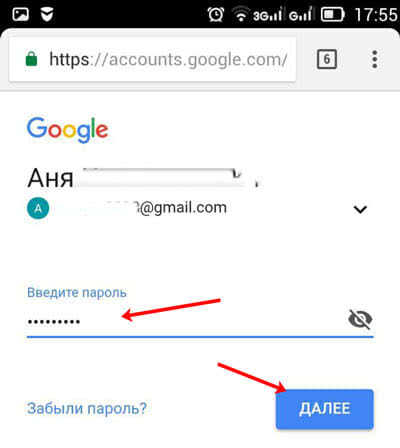Open the Забыли пароль? link

pyautogui.click(x=87, y=408)
